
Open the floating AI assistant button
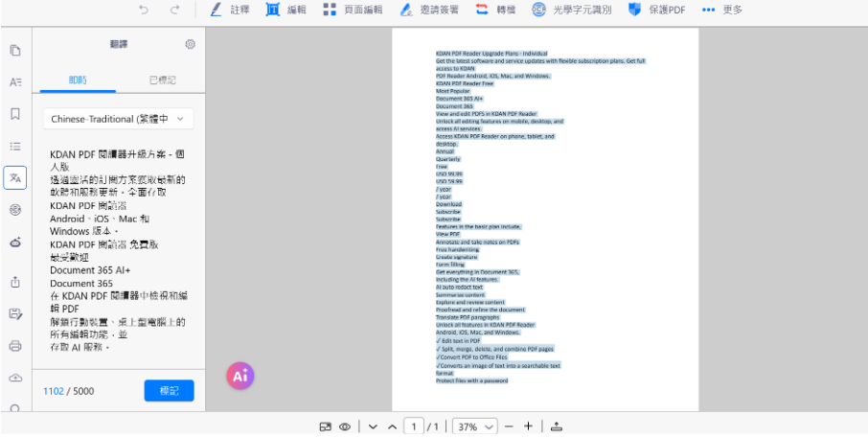click(x=240, y=377)
